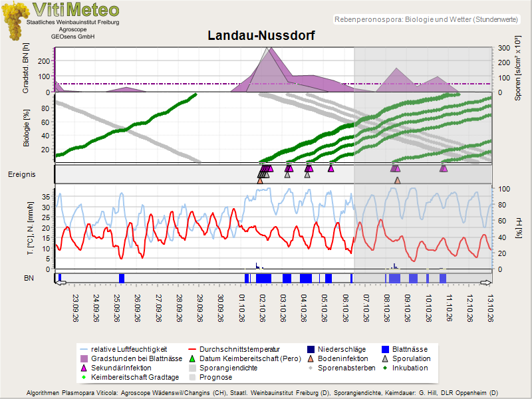Click the "Biologie [%]" axis label
Viewport: 532px width, 399px height.
(27, 128)
